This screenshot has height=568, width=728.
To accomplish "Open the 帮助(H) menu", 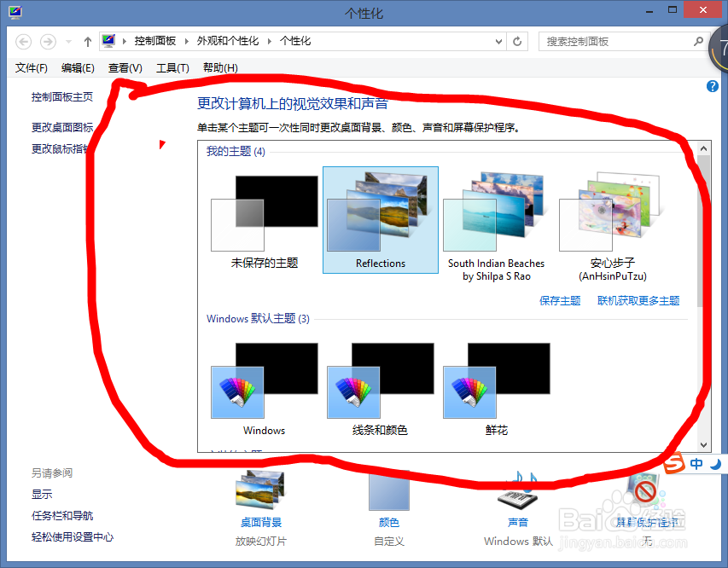I will 220,68.
